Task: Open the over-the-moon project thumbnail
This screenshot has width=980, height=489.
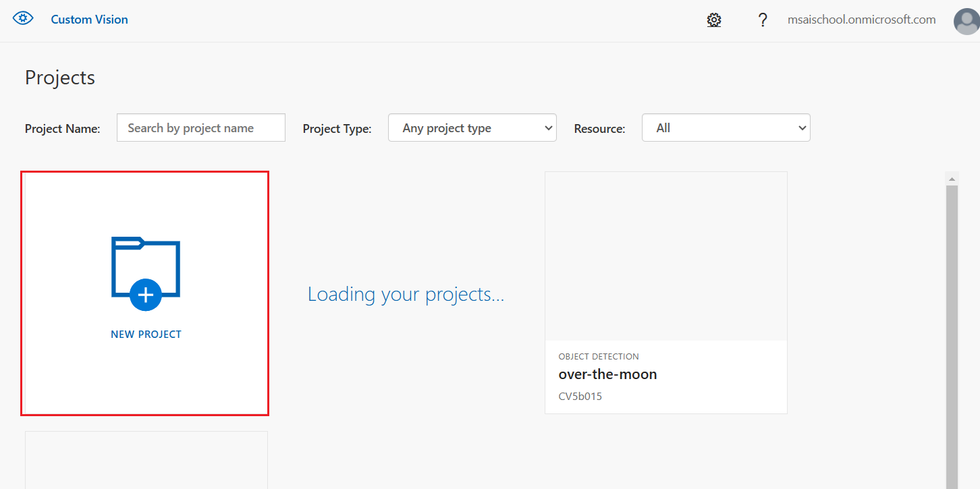Action: pos(666,256)
